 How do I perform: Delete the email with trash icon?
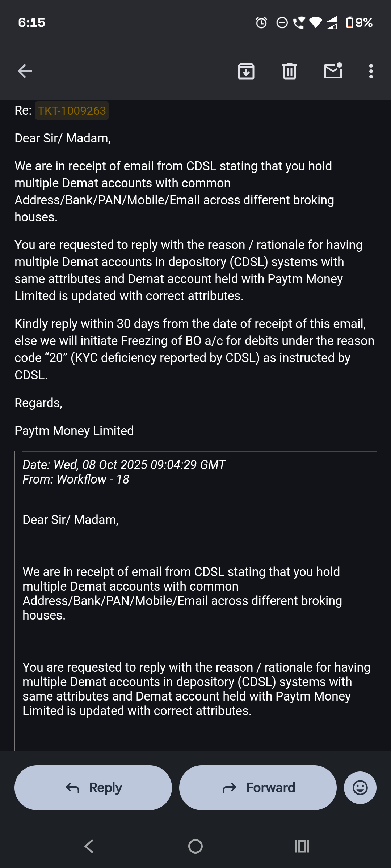pos(289,71)
